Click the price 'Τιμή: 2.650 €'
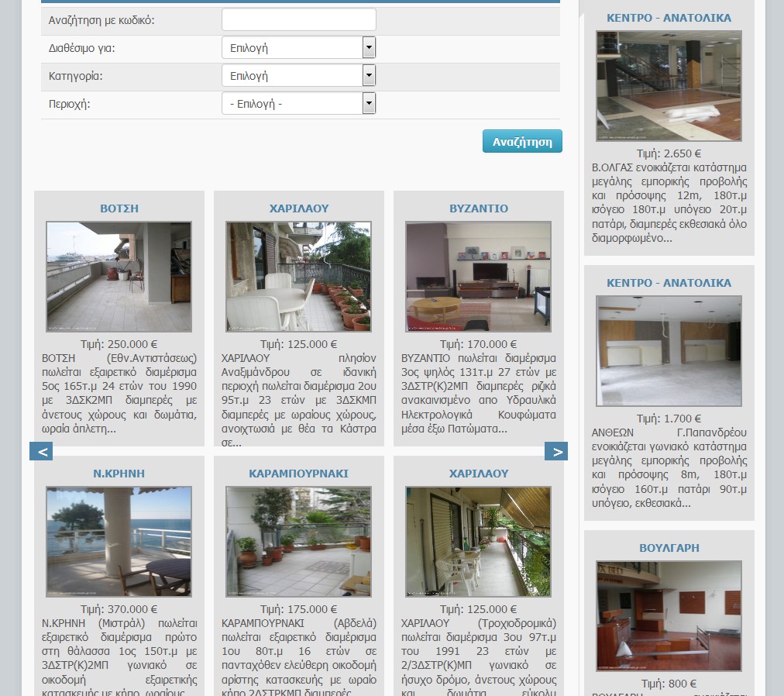 (669, 153)
